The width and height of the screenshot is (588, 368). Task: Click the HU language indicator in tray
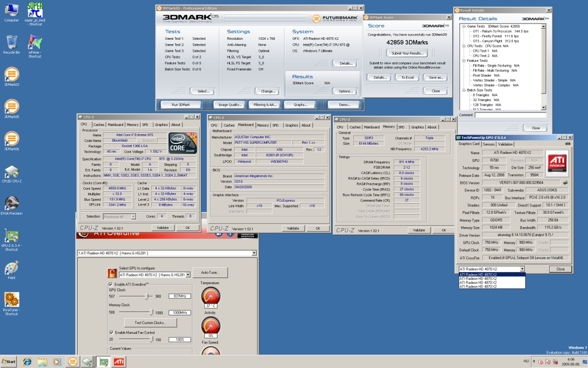(526, 361)
